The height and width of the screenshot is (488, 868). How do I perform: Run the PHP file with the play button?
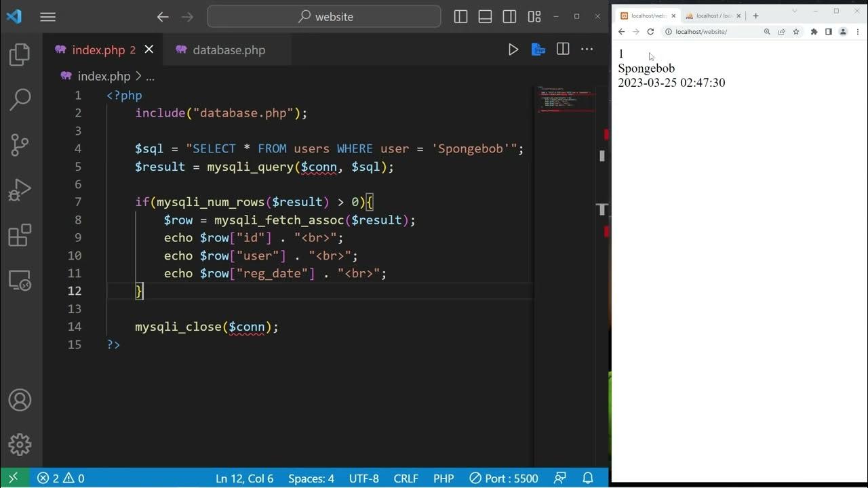coord(513,49)
